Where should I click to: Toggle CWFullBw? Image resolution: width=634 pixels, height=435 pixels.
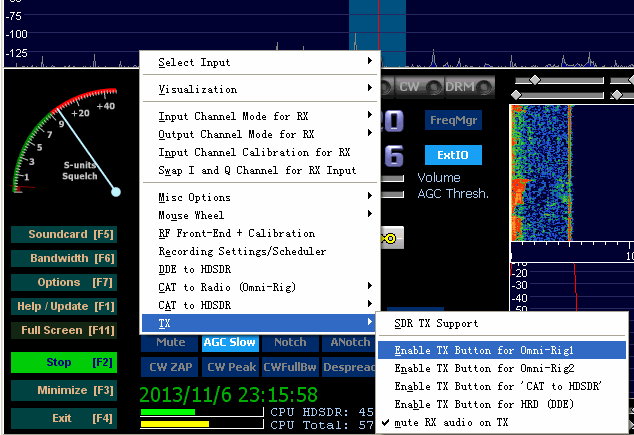coord(290,367)
